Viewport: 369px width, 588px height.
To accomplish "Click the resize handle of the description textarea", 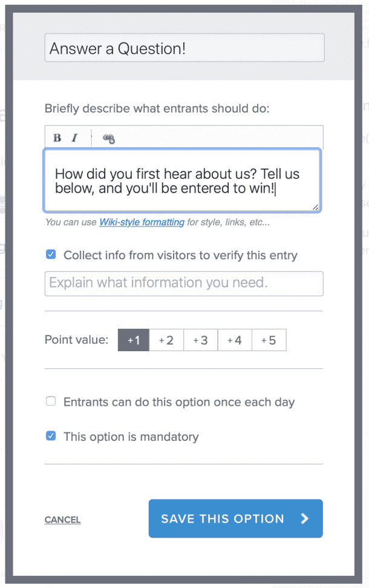I will click(x=317, y=206).
